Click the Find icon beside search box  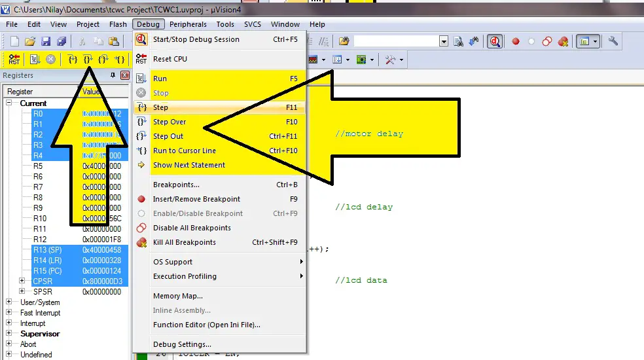(x=458, y=41)
